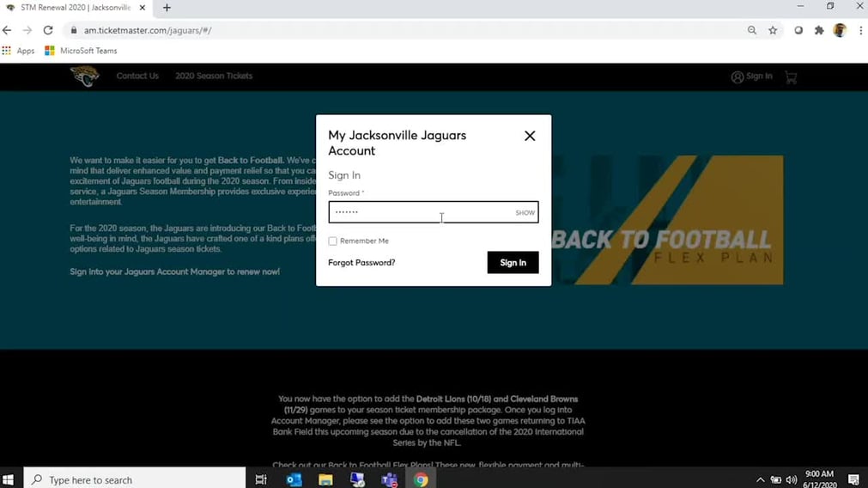Reveal password using the SHOW button

pos(525,213)
